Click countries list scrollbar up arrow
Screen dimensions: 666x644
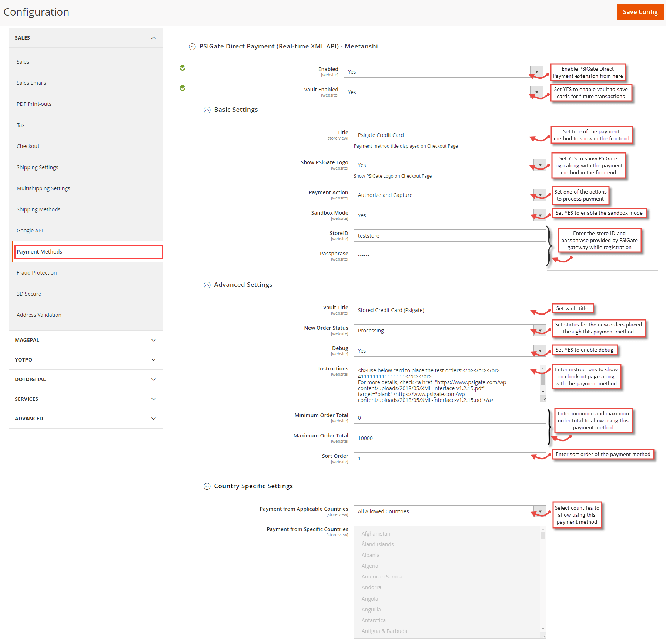543,529
